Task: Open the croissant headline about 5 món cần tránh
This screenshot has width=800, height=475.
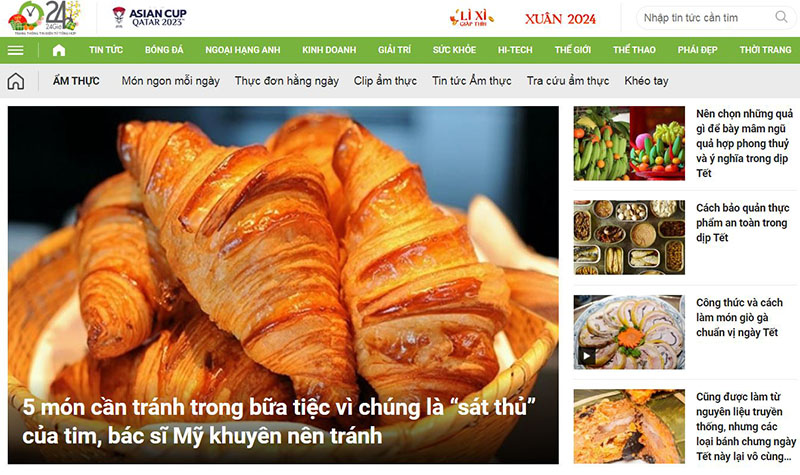Action: click(278, 421)
